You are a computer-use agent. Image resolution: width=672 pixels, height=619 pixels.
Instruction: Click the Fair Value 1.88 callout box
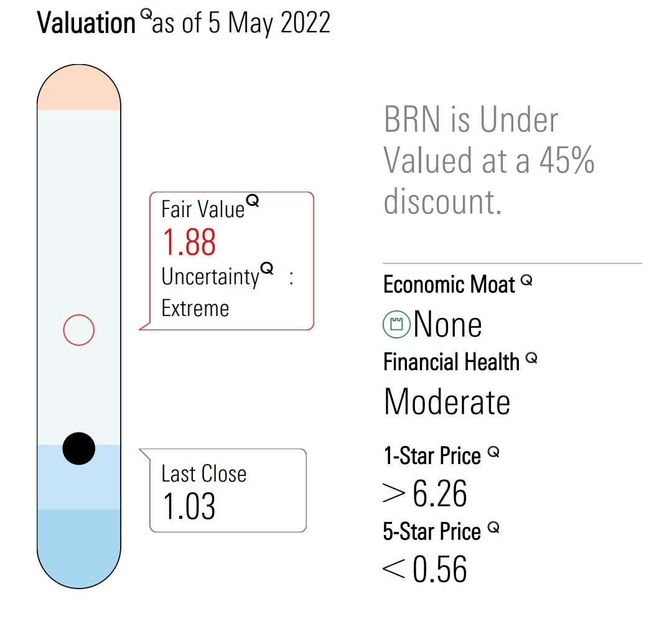[x=230, y=261]
